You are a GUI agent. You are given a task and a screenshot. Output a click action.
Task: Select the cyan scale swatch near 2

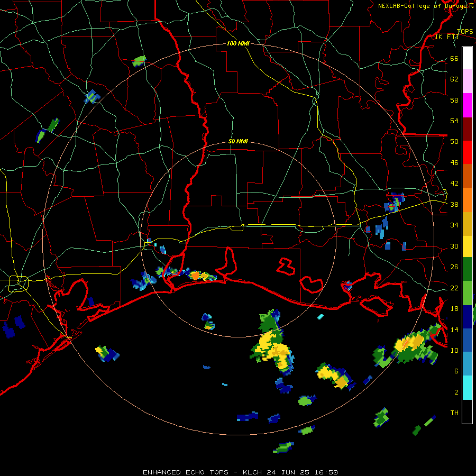(467, 387)
